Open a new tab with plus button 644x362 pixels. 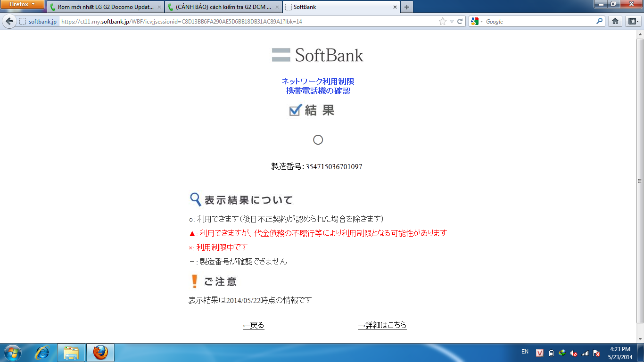click(406, 7)
